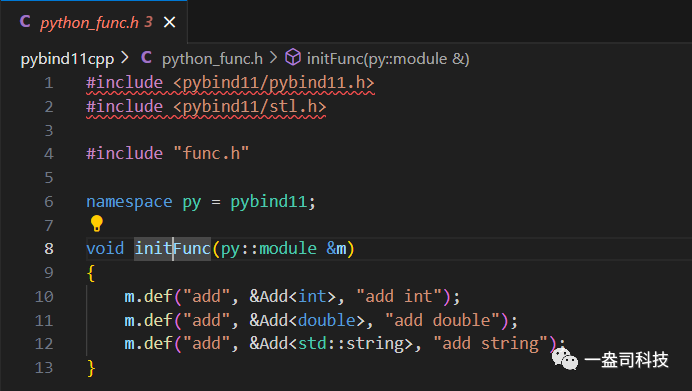
Task: Click line number 13 in the gutter
Action: point(44,368)
